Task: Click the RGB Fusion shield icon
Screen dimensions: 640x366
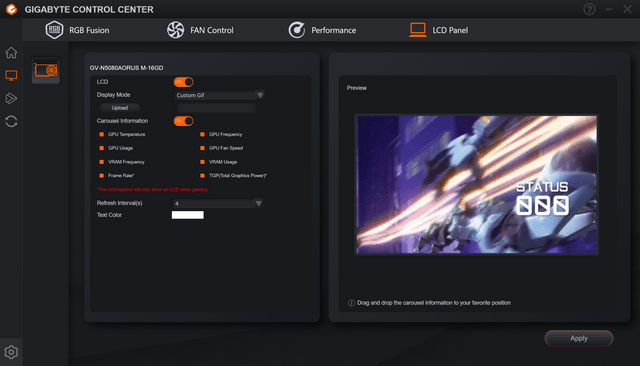Action: click(54, 30)
